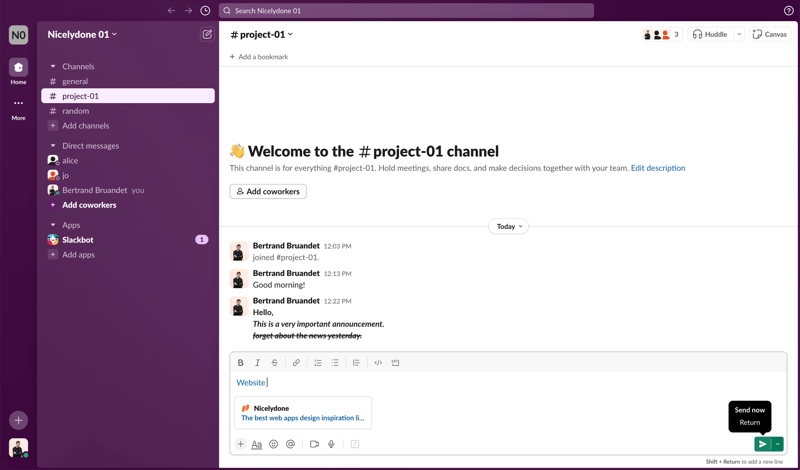
Task: Send the message with green arrow button
Action: tap(762, 444)
